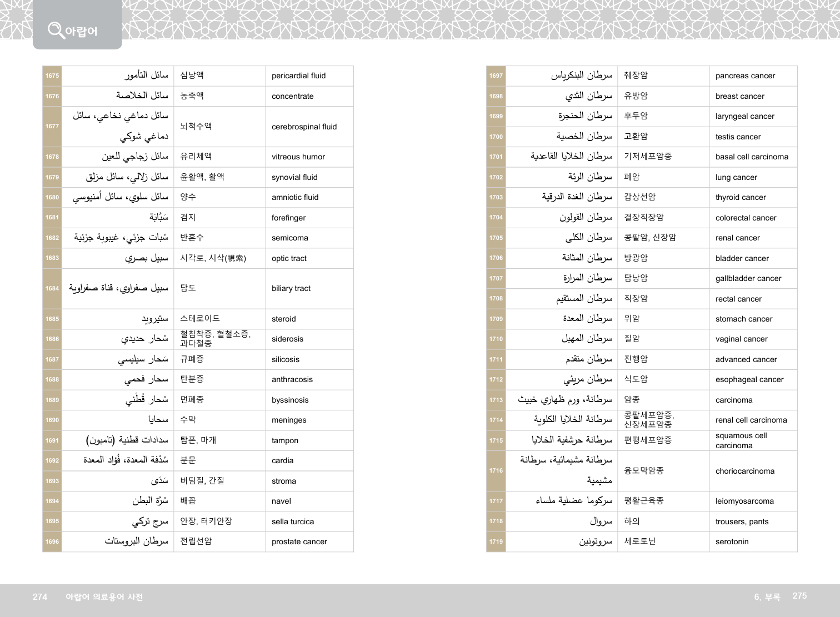Select the Korean term 뇌척수액
The height and width of the screenshot is (617, 840).
point(196,127)
